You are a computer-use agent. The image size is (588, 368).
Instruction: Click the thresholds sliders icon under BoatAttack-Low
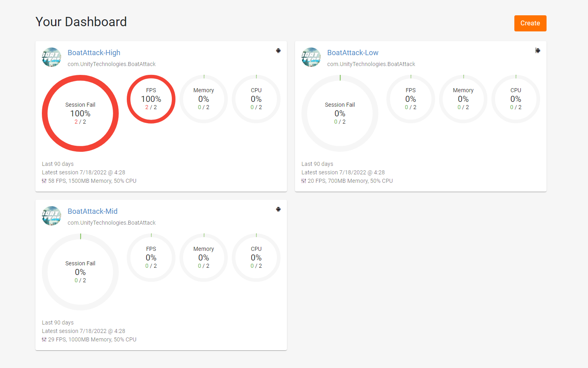[303, 181]
